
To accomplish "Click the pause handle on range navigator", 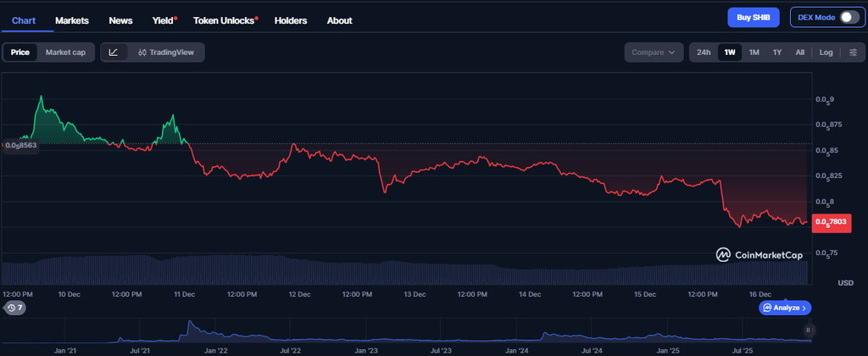I will [809, 330].
